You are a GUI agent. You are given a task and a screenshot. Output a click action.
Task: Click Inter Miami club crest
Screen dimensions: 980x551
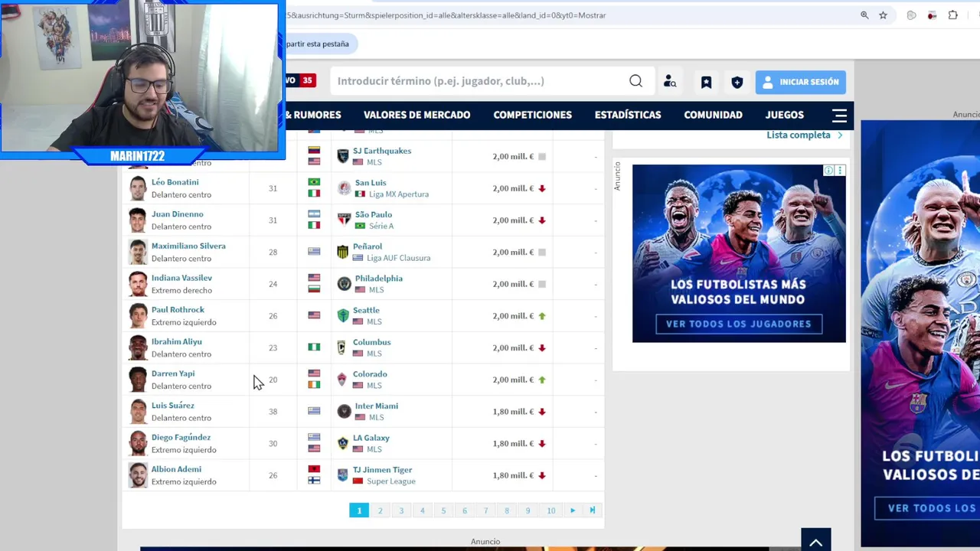(x=345, y=412)
